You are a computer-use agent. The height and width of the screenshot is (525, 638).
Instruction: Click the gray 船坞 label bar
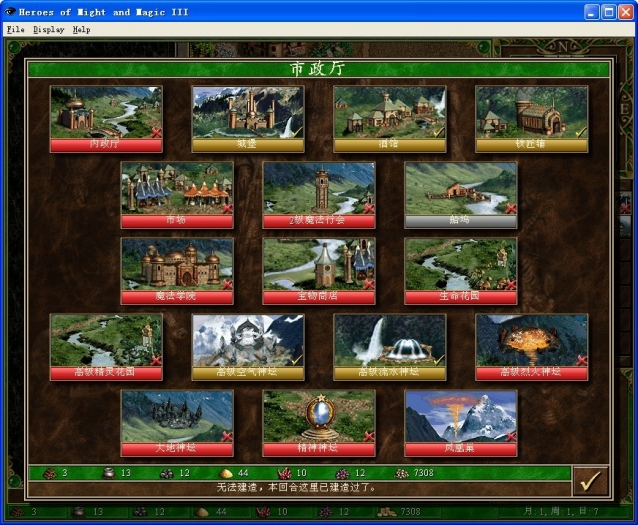[461, 221]
